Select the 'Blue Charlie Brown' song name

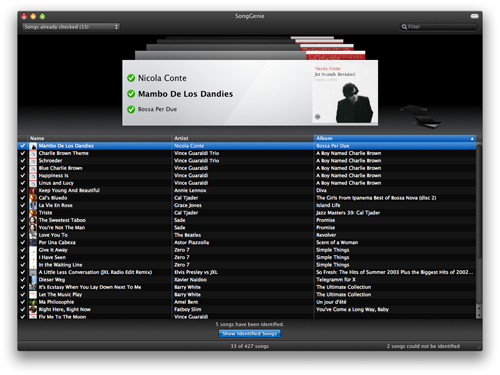click(x=60, y=168)
